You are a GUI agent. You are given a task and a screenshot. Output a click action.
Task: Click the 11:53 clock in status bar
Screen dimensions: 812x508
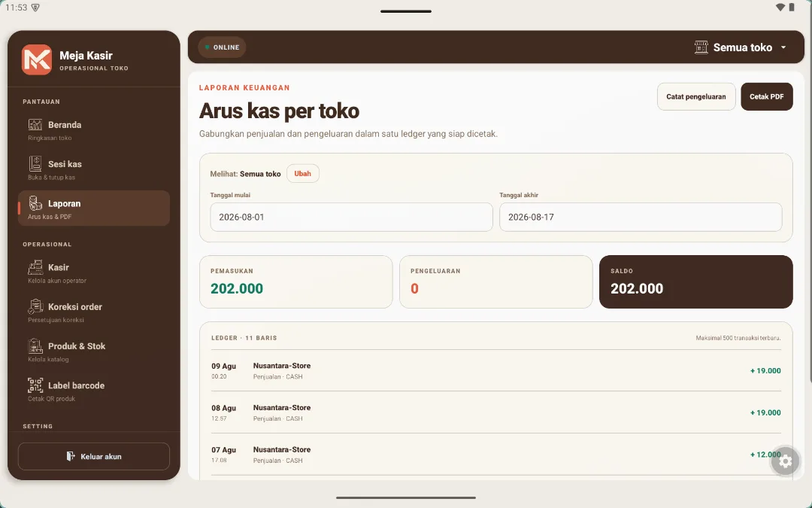[16, 8]
